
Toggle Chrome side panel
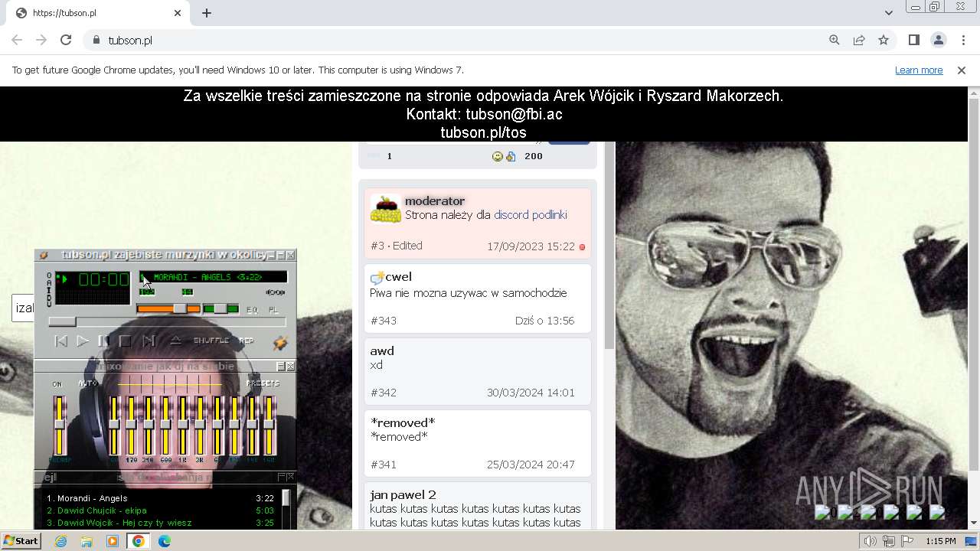click(913, 41)
